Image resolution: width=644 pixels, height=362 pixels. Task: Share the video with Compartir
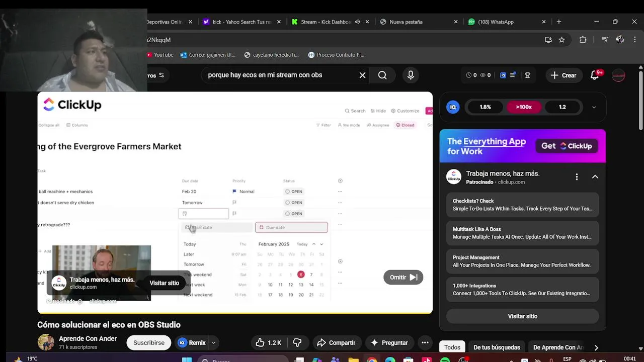(336, 342)
